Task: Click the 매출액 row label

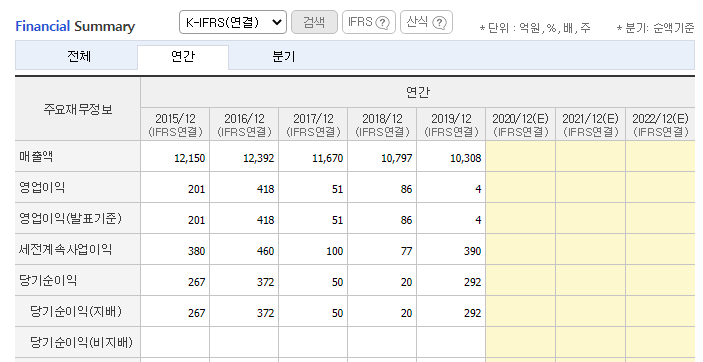Action: (x=36, y=157)
